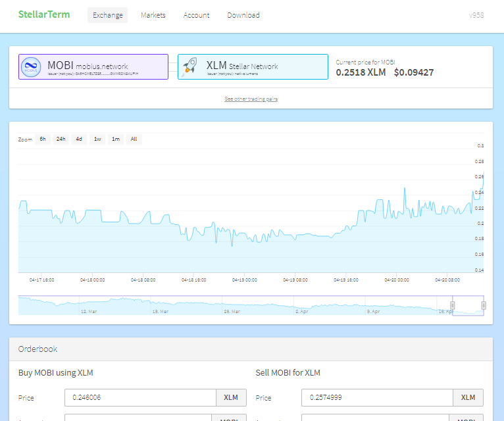Screen dimensions: 504x421
Task: Open the Download page
Action: point(243,15)
